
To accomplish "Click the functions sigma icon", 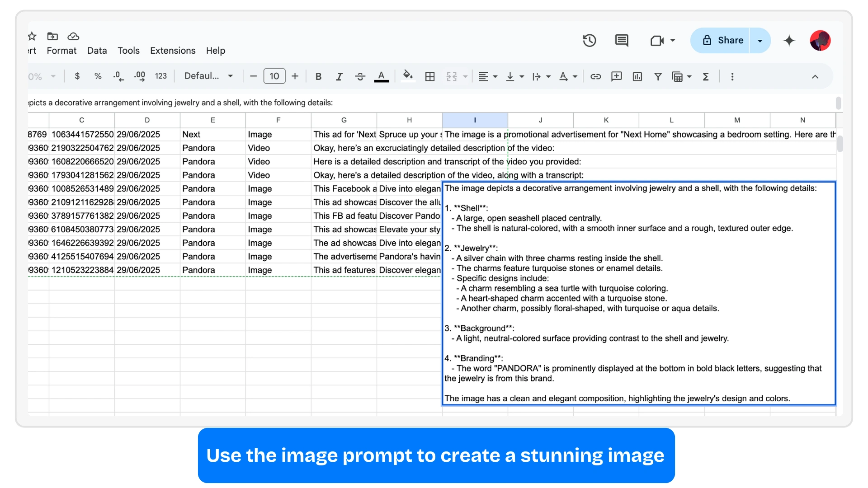I will (705, 76).
